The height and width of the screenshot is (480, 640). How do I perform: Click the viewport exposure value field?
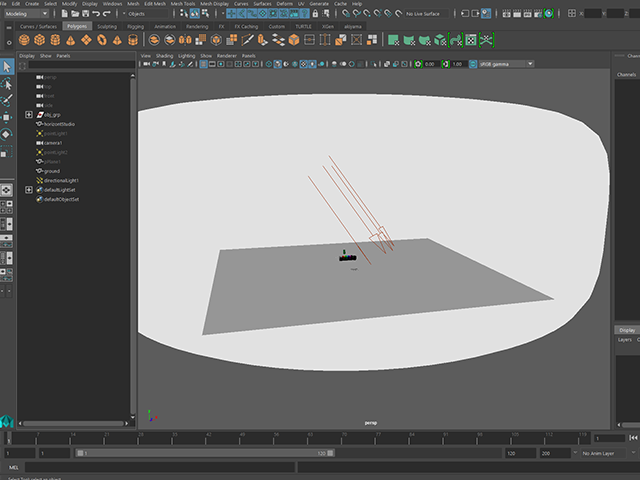(x=431, y=64)
